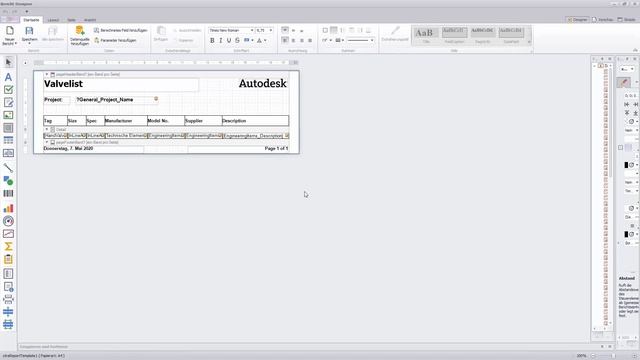This screenshot has width=640, height=360.
Task: Select the Subreport clipboard tool
Action: click(8, 259)
